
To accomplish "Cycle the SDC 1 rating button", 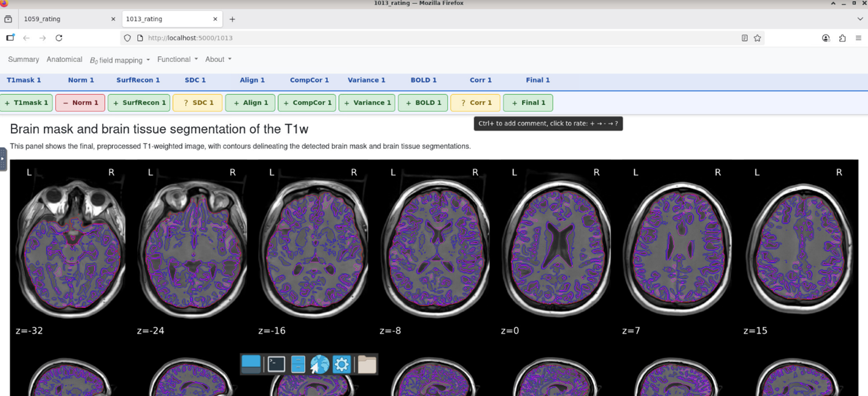I will pos(198,102).
